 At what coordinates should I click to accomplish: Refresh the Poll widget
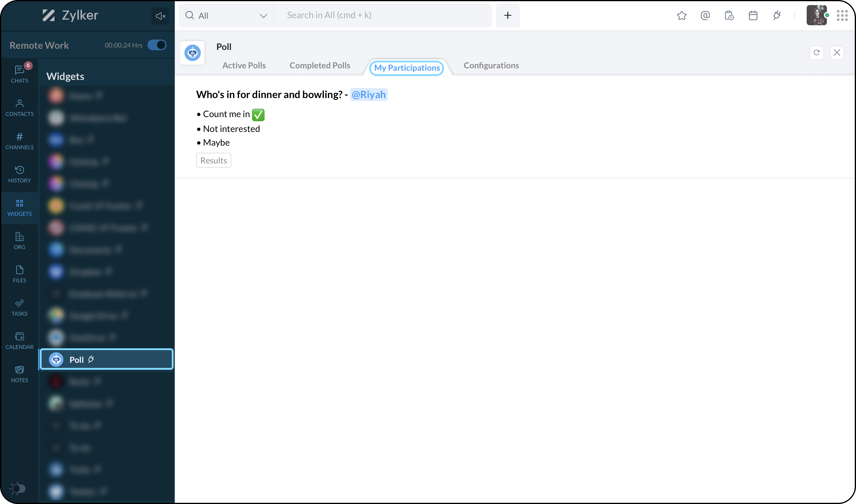[816, 53]
